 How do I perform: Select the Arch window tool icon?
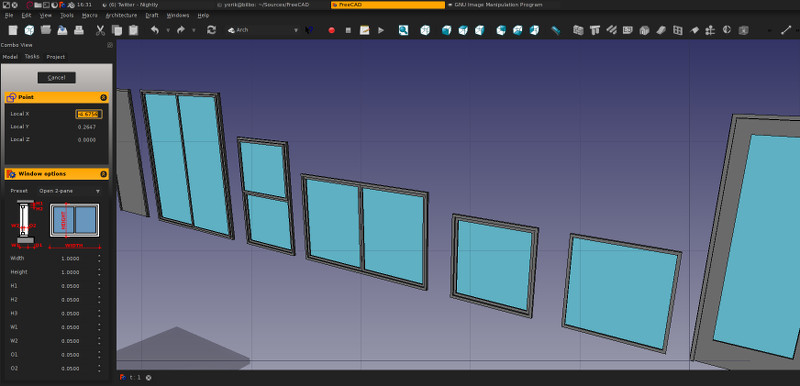tap(678, 31)
